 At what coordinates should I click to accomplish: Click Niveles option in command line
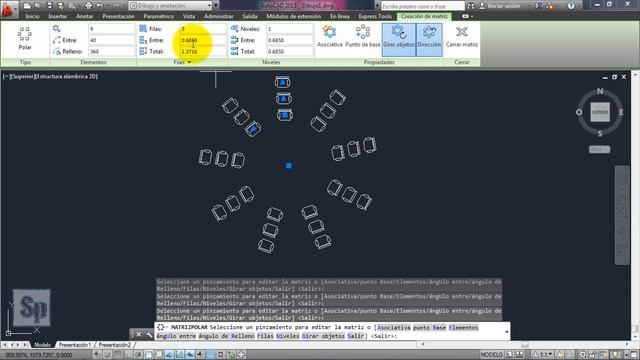click(287, 336)
